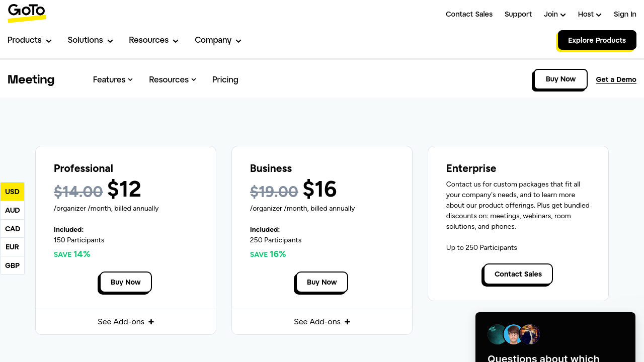Viewport: 644px width, 362px height.
Task: Click the chat agent avatars
Action: click(x=513, y=334)
